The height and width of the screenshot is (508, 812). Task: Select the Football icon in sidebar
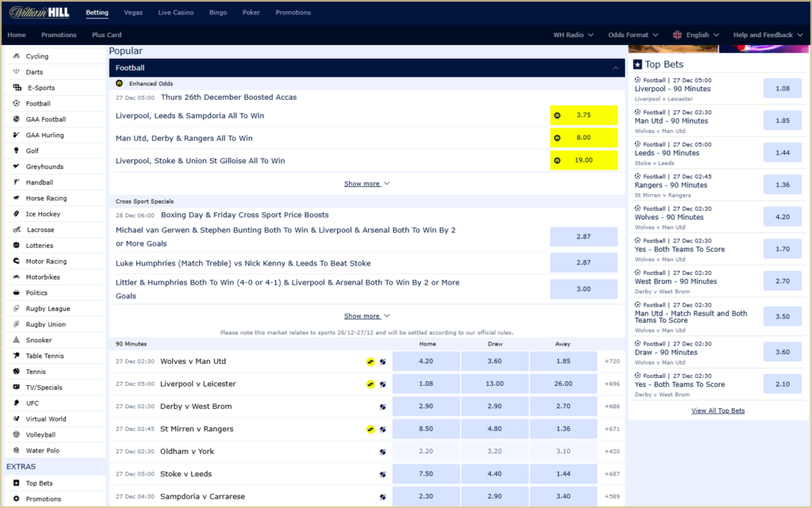[16, 104]
